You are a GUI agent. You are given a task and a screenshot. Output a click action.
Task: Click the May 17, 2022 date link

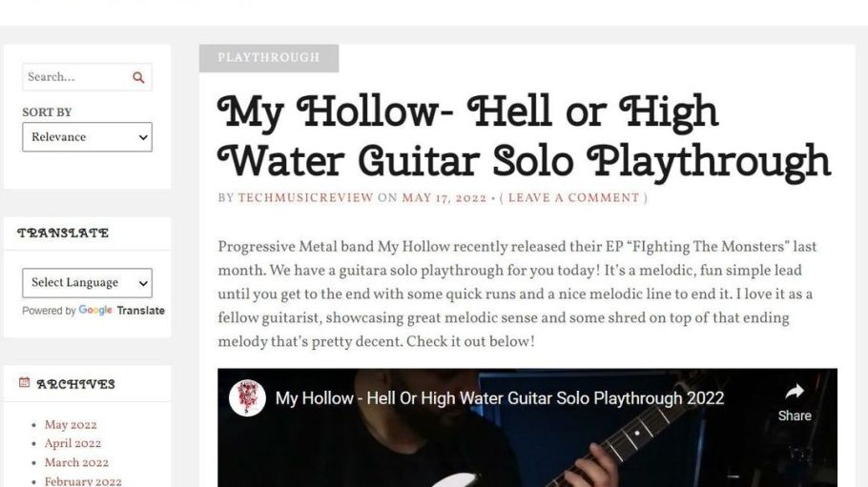pos(444,198)
